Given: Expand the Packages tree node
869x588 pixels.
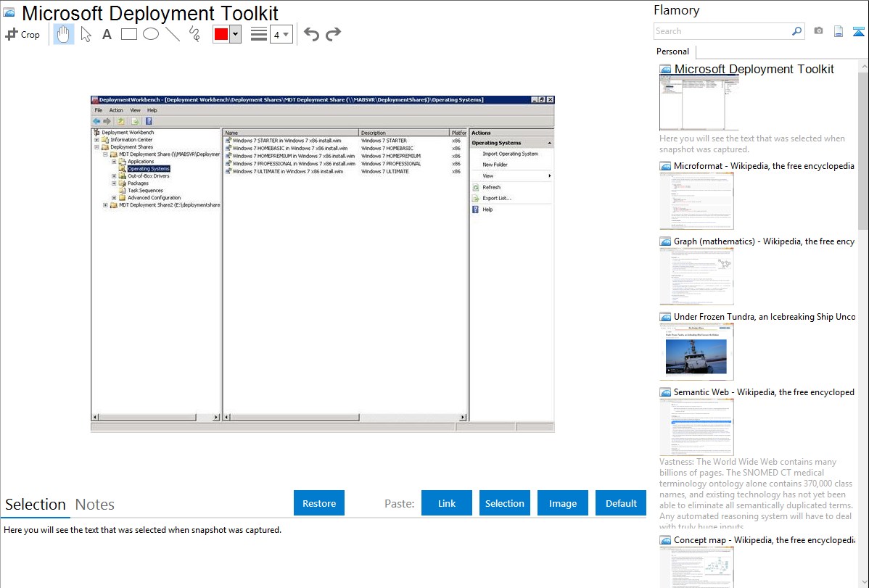Looking at the screenshot, I should tap(114, 183).
